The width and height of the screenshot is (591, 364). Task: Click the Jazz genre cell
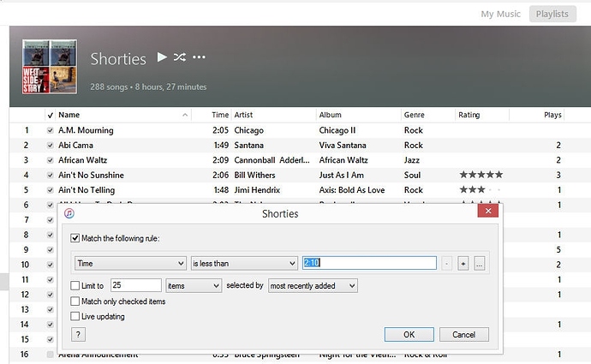(412, 160)
